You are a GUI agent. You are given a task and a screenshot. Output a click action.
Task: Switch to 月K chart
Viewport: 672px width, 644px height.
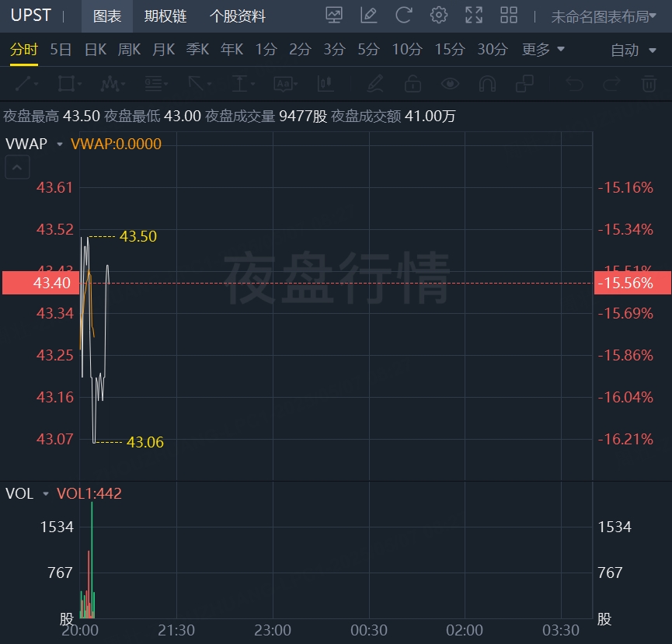click(164, 49)
